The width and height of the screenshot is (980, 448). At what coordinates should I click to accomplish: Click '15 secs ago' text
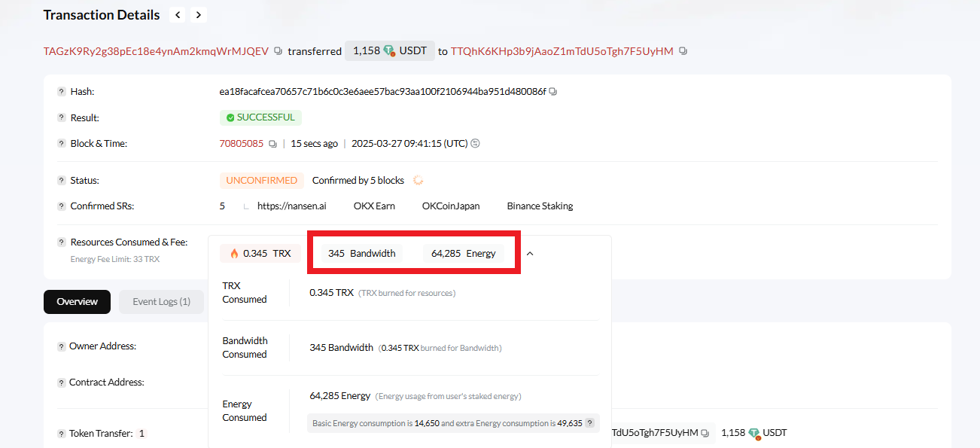click(x=314, y=144)
